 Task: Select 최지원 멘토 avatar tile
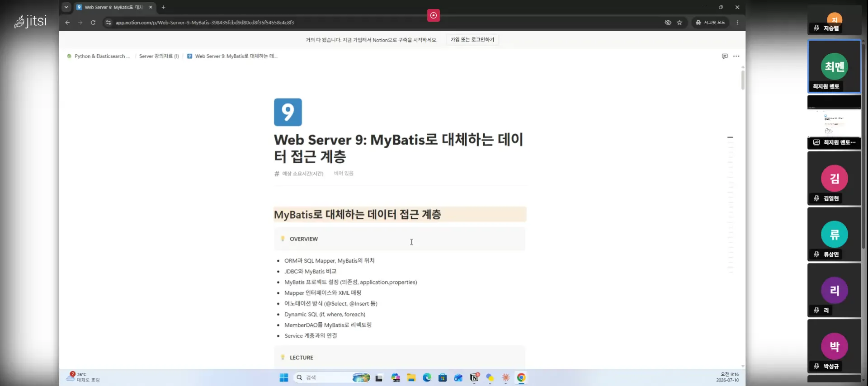coord(834,66)
